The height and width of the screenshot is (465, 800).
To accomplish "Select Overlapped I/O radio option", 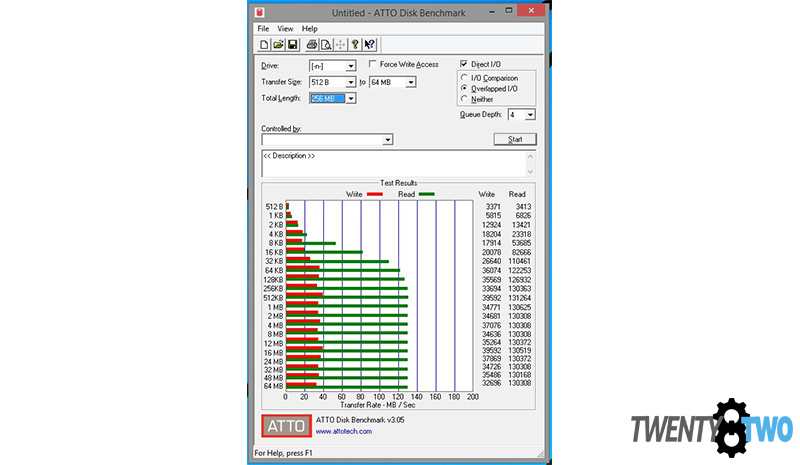I will 464,88.
